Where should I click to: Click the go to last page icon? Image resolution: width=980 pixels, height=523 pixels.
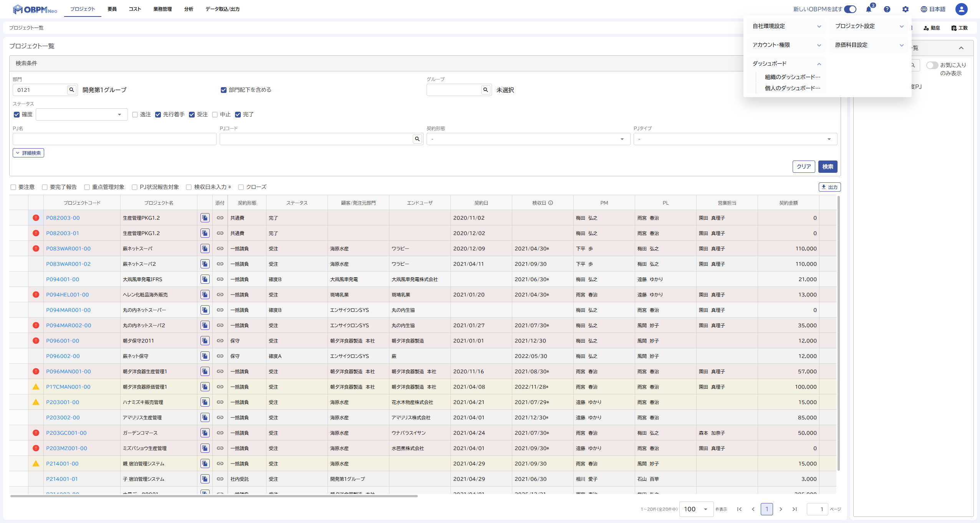click(795, 509)
